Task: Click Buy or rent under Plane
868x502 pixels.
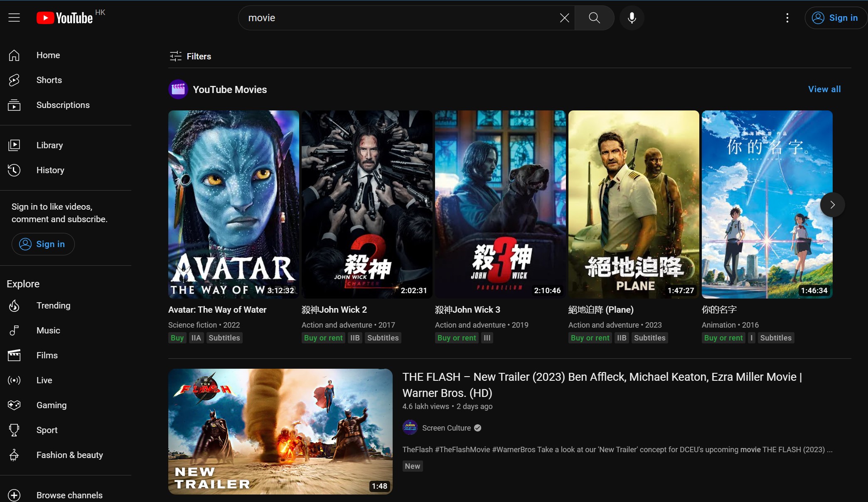Action: 590,338
